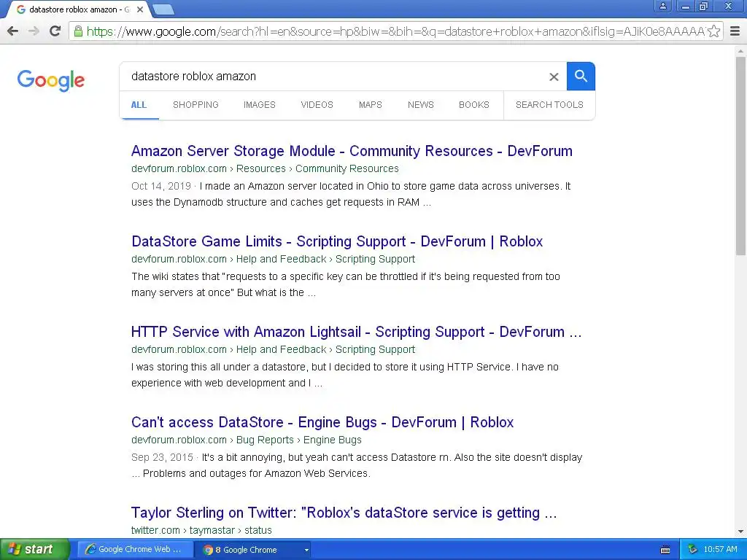Click the Google Chrome taskbar group
The width and height of the screenshot is (747, 560).
[x=248, y=550]
